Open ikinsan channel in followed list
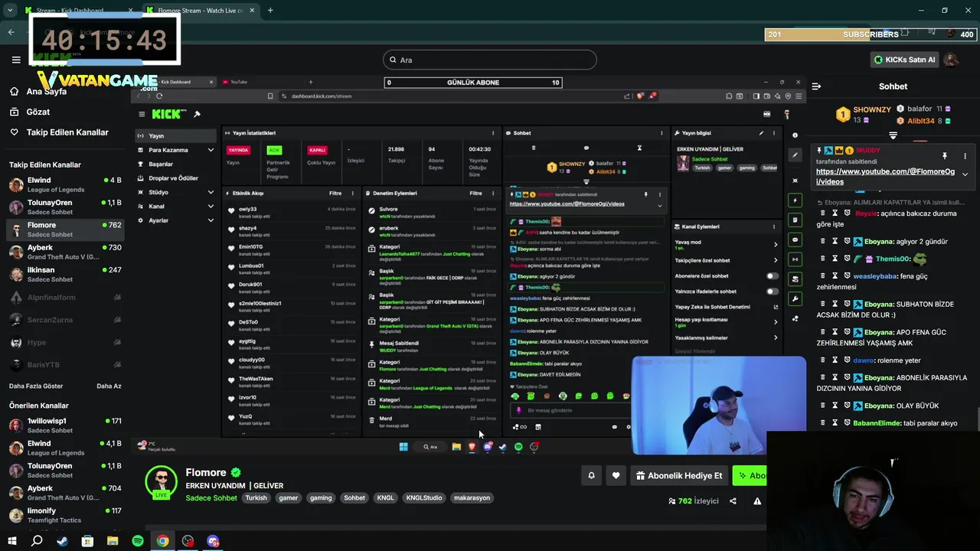Image resolution: width=980 pixels, height=551 pixels. (65, 274)
